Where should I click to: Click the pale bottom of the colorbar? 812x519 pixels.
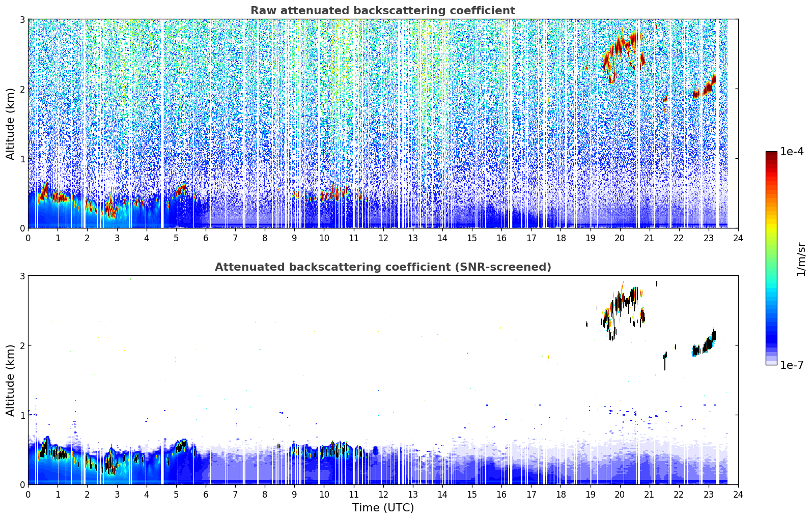pos(771,362)
